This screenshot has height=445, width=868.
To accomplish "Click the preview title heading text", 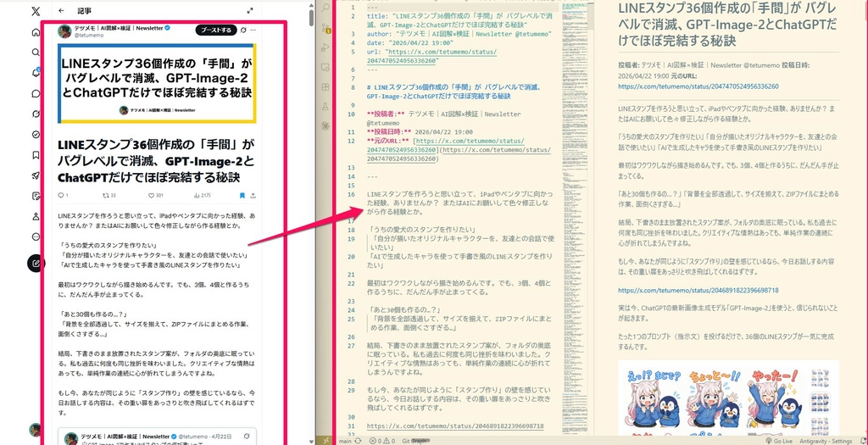I will pos(728,25).
